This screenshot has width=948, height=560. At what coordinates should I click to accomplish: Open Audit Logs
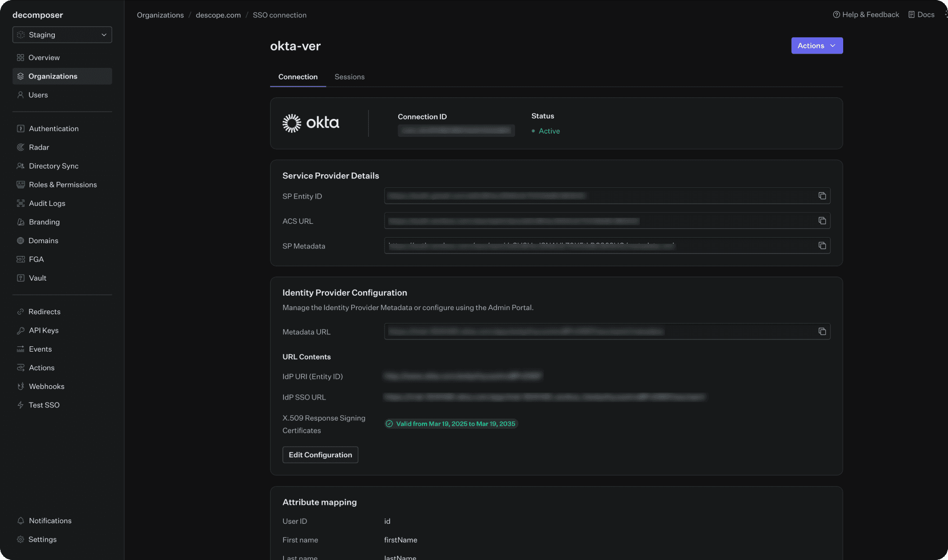point(47,203)
